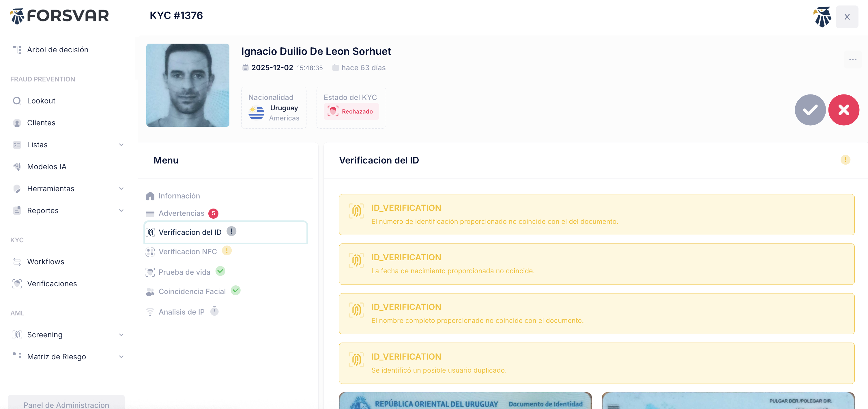Open the three-dots options menu
The width and height of the screenshot is (868, 409).
click(x=852, y=59)
